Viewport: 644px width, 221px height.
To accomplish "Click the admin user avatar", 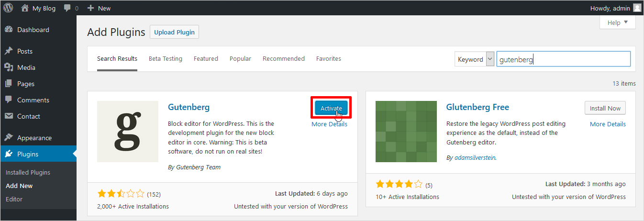I will 637,8.
